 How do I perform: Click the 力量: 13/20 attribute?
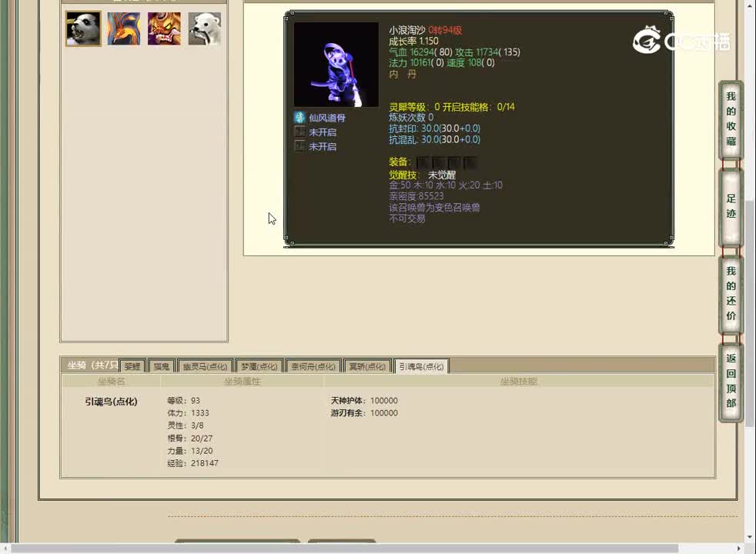[x=189, y=450]
